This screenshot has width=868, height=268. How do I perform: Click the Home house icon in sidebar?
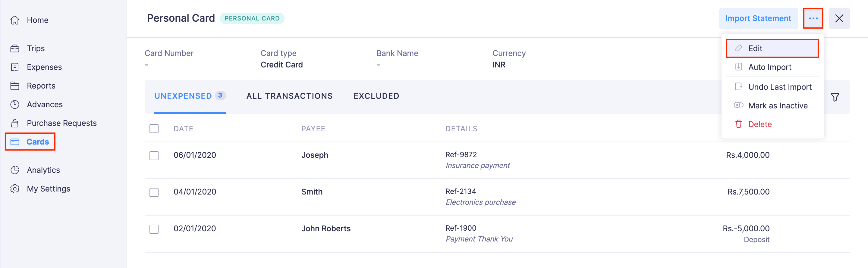point(15,20)
